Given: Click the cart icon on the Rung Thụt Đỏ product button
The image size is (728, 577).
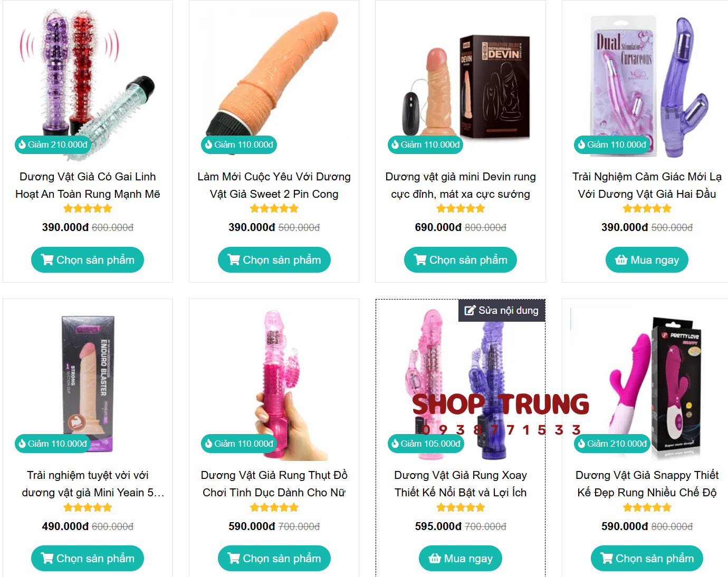Looking at the screenshot, I should click(x=234, y=558).
